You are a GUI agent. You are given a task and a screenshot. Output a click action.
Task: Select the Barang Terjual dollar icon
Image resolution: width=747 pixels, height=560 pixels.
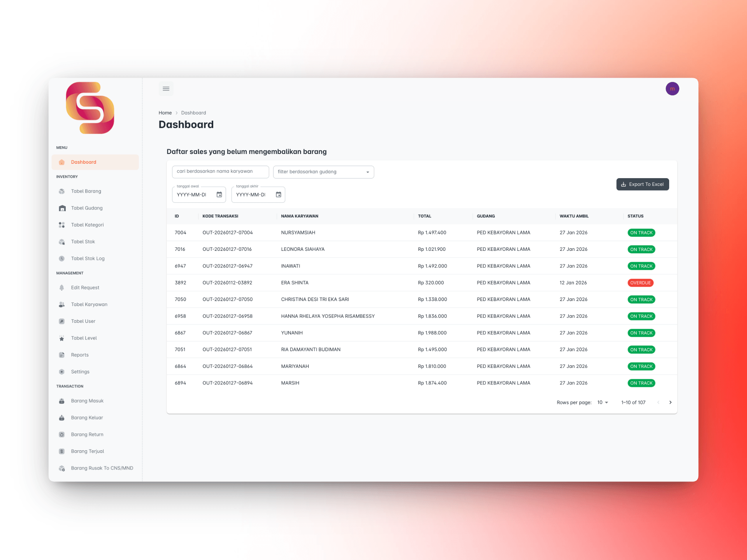point(62,451)
